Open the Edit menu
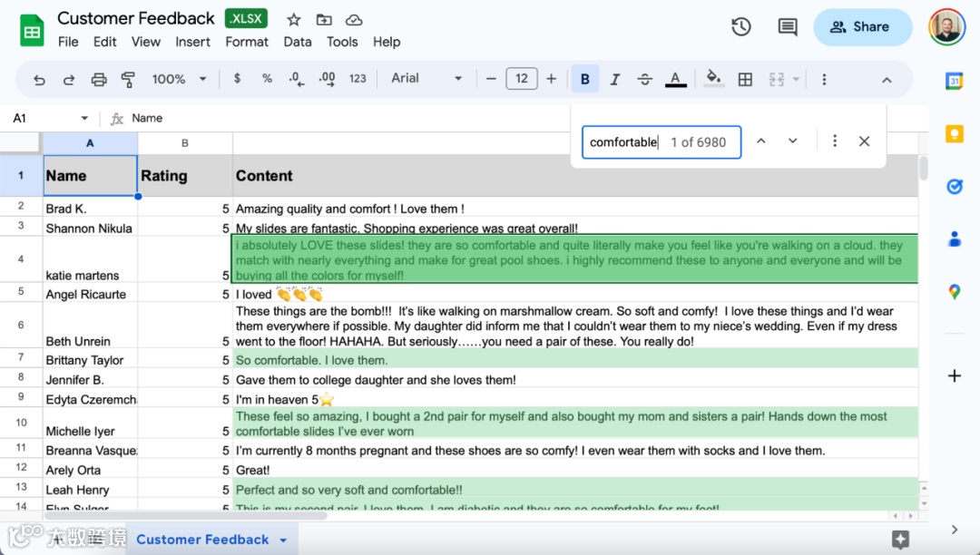This screenshot has width=980, height=555. pos(105,42)
